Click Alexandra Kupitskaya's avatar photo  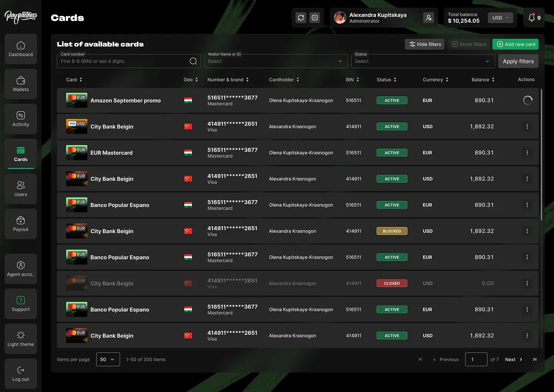tap(340, 18)
